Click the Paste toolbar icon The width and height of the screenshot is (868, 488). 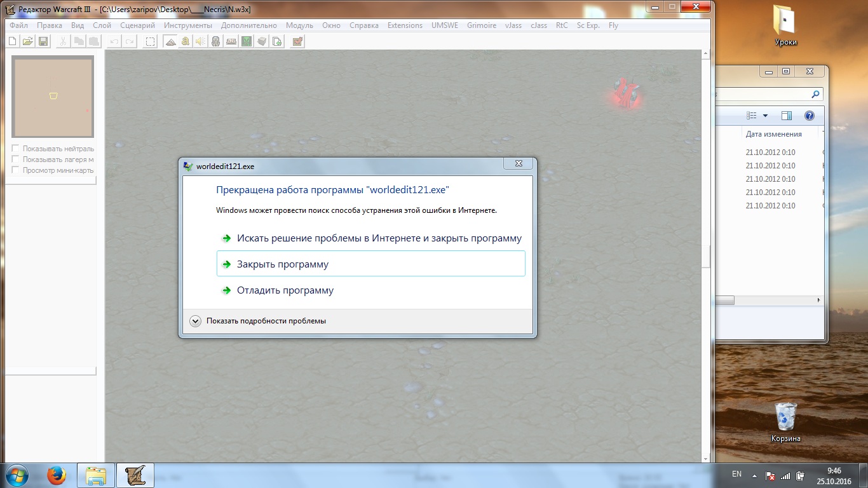pos(93,41)
